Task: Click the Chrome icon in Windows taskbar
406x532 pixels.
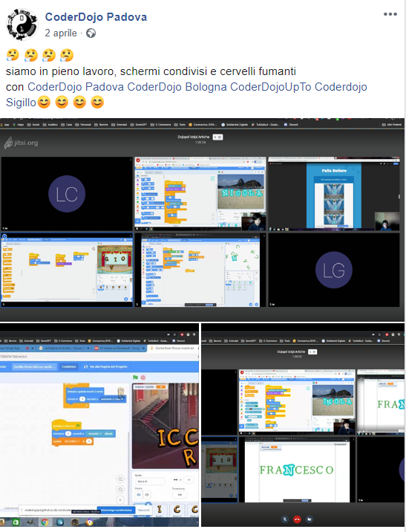Action: (45, 522)
